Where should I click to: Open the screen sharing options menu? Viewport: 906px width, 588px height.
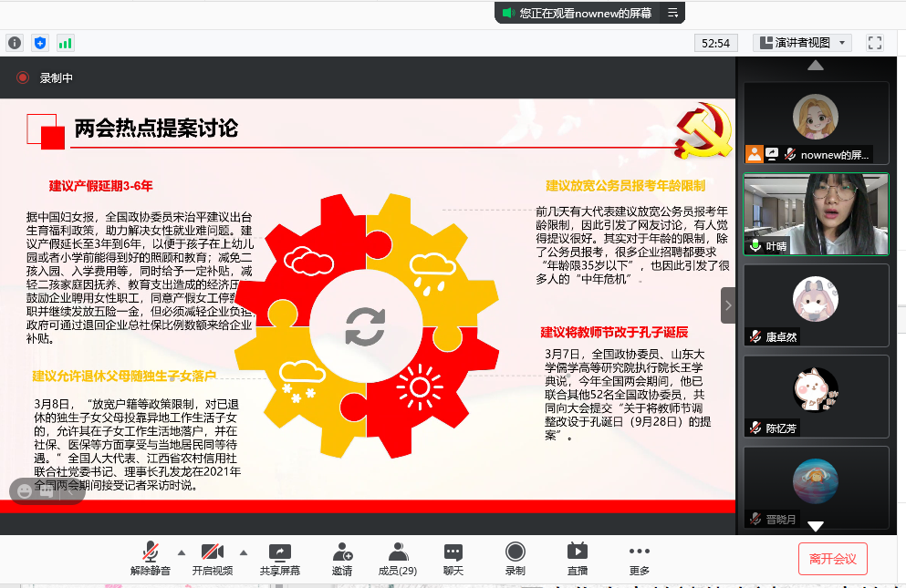(x=279, y=552)
